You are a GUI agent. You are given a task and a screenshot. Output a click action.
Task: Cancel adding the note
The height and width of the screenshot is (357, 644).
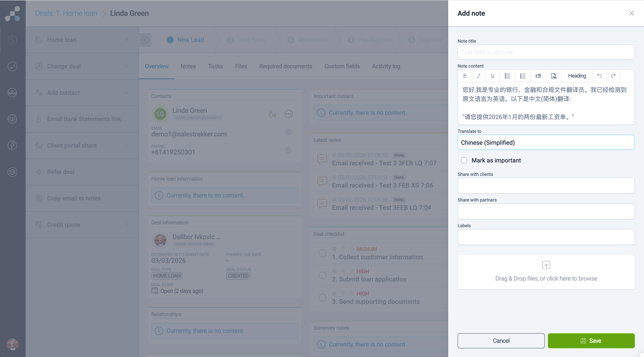click(501, 341)
